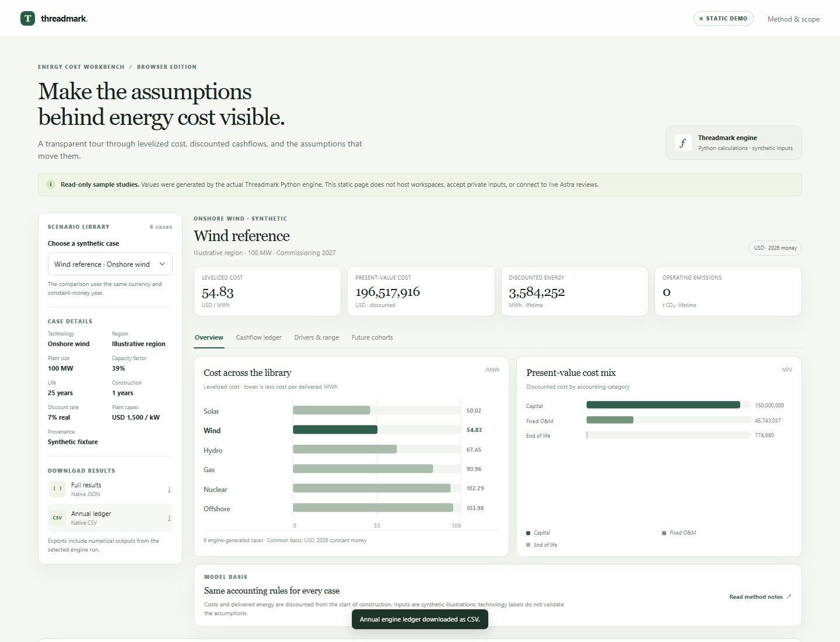Image resolution: width=840 pixels, height=642 pixels.
Task: Click the 'Annual engine ledger downloaded as CSV.' toast
Action: coord(420,619)
